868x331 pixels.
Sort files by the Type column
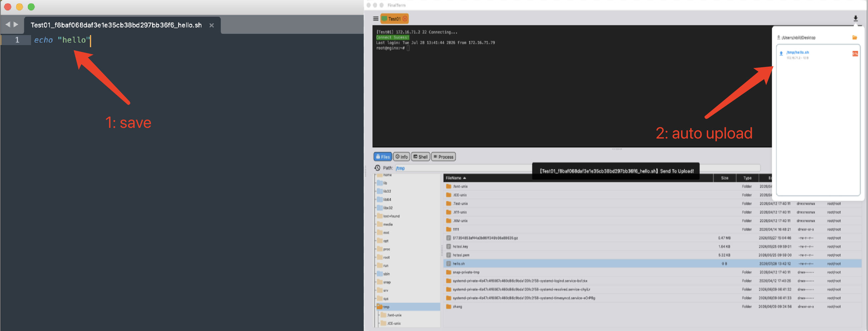click(747, 178)
